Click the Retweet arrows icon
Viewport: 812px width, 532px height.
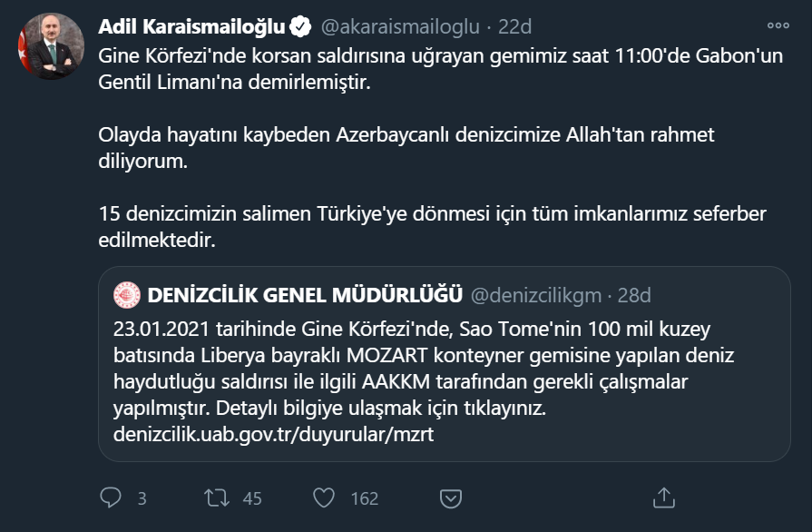pyautogui.click(x=217, y=498)
